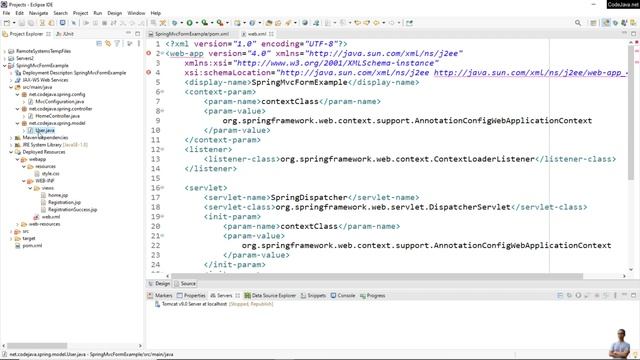Click the Last Edit Location arrow icon
Image resolution: width=640 pixels, height=360 pixels.
pos(358,23)
